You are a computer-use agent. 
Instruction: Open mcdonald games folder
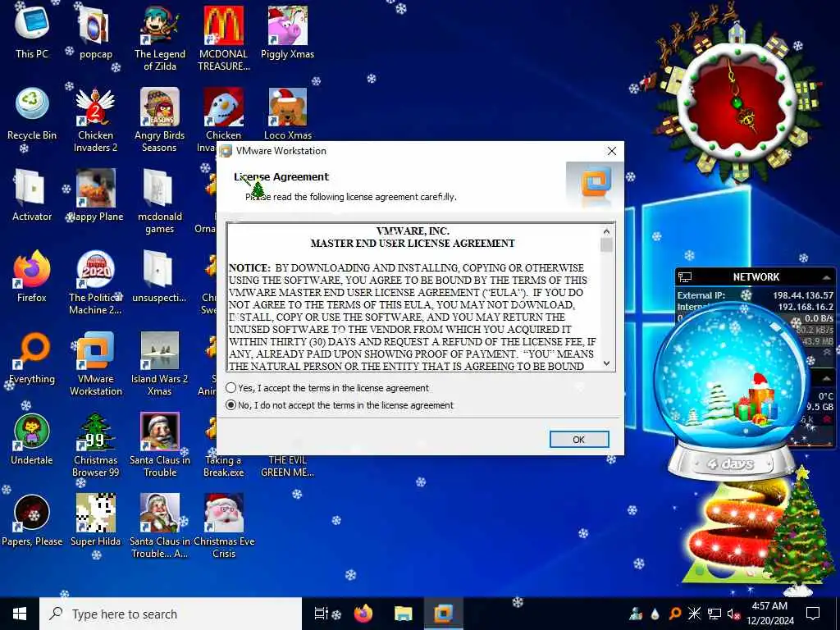pos(160,202)
